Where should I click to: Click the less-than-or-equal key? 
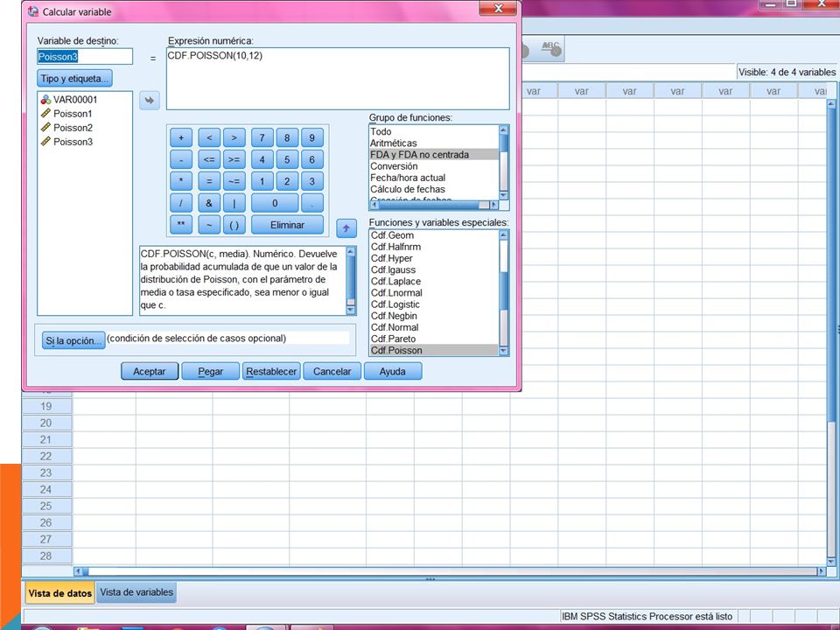(x=209, y=159)
